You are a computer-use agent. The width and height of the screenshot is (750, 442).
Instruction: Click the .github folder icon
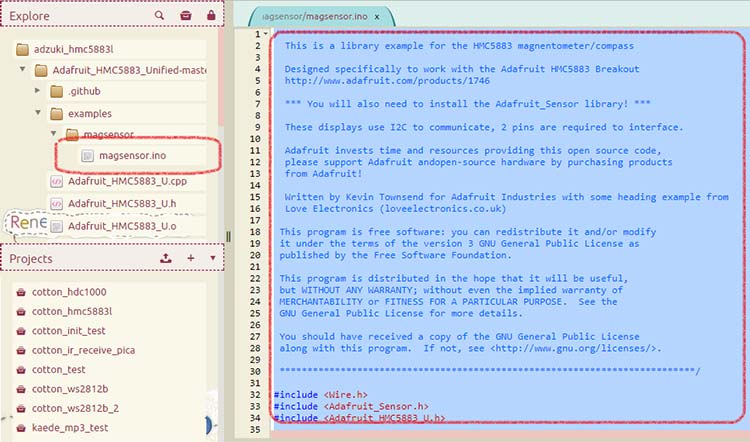(x=56, y=91)
